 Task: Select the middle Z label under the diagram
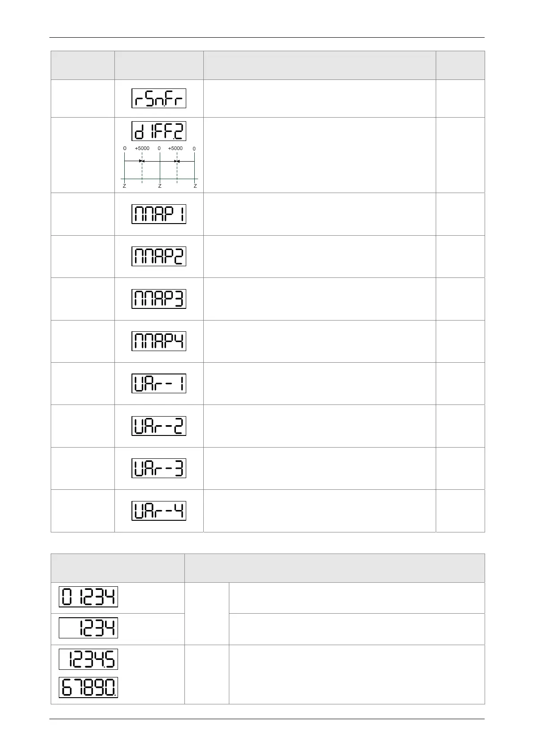[160, 186]
